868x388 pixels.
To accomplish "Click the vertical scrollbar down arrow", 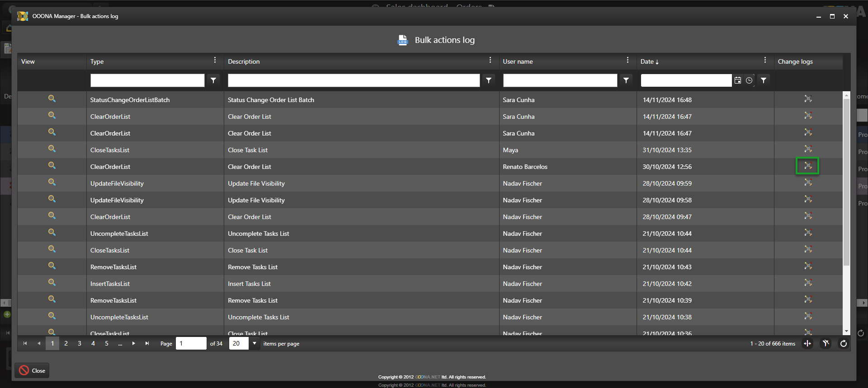I will tap(846, 332).
